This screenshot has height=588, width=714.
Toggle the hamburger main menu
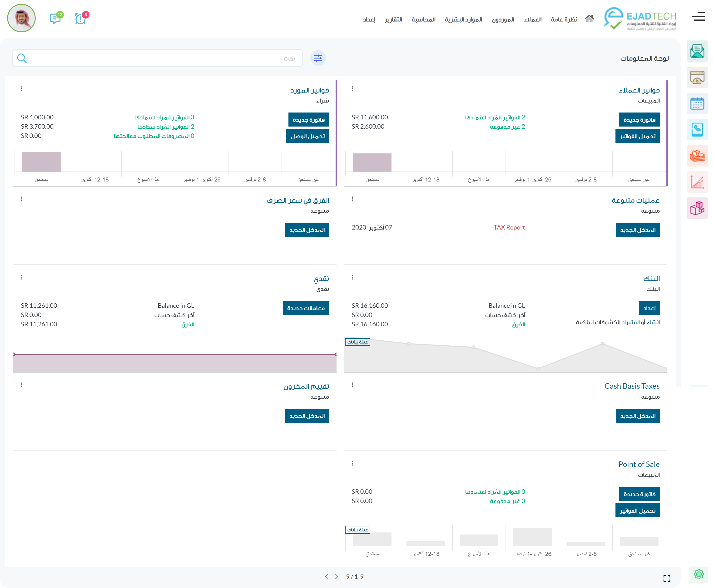coord(698,17)
